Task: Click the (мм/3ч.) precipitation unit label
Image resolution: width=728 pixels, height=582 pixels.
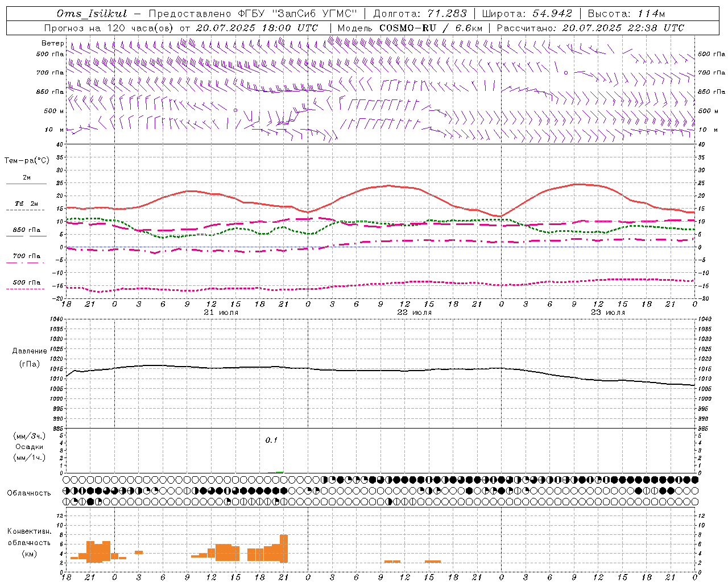Action: click(x=30, y=436)
